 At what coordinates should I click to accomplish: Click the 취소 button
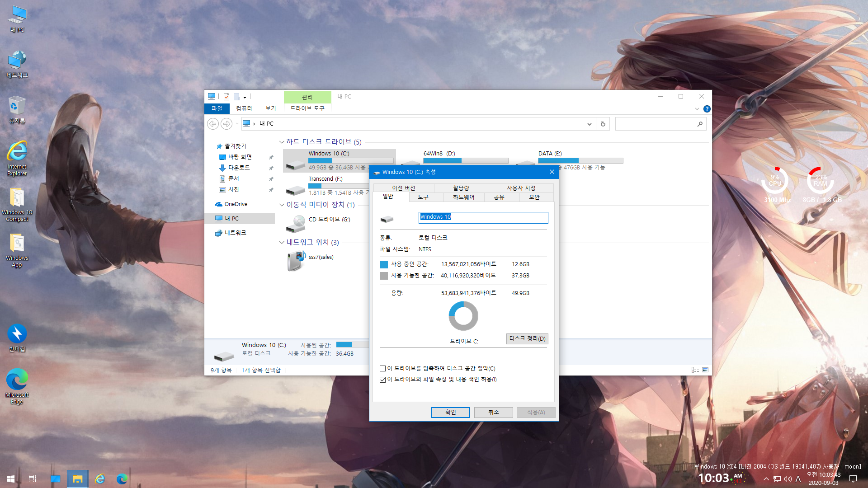(x=494, y=413)
